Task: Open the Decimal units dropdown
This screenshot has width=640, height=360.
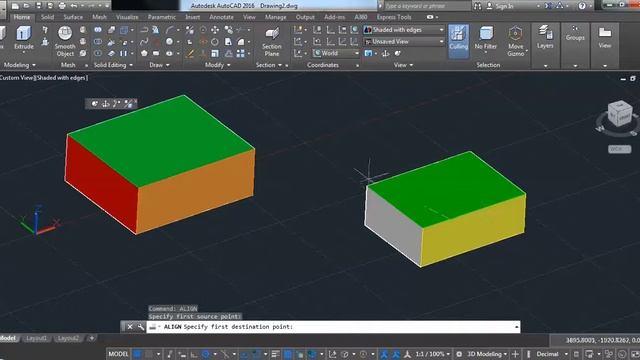Action: click(x=552, y=354)
